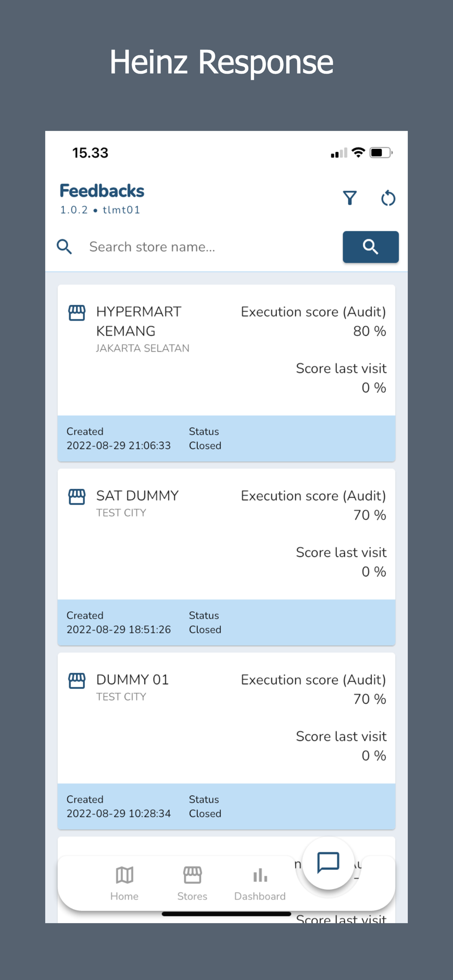Viewport: 453px width, 980px height.
Task: Select the Closed status of HYPERMART KEMANG
Action: [x=205, y=446]
